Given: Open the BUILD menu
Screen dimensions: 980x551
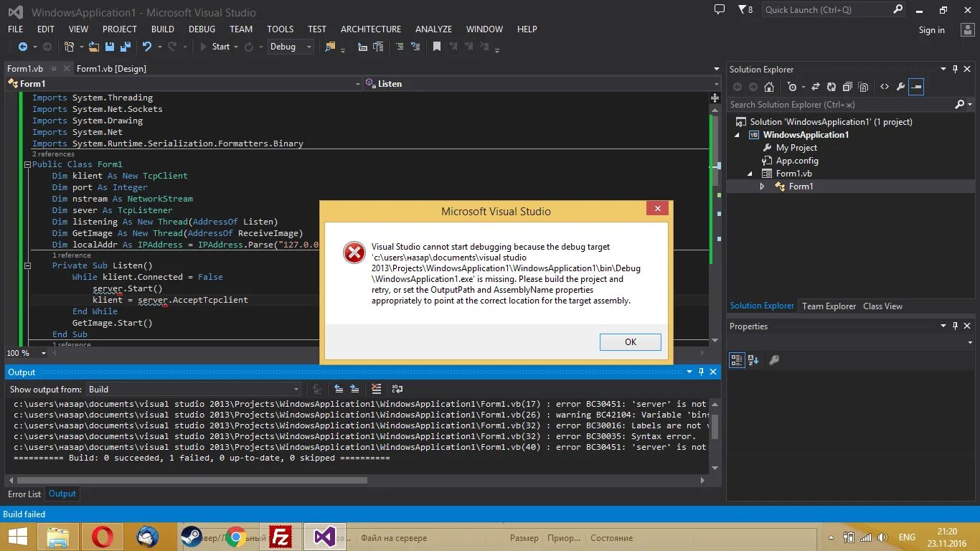Looking at the screenshot, I should 163,29.
